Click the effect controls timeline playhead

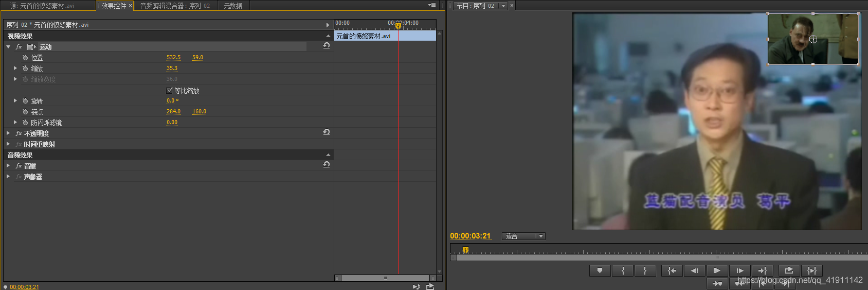(x=398, y=26)
